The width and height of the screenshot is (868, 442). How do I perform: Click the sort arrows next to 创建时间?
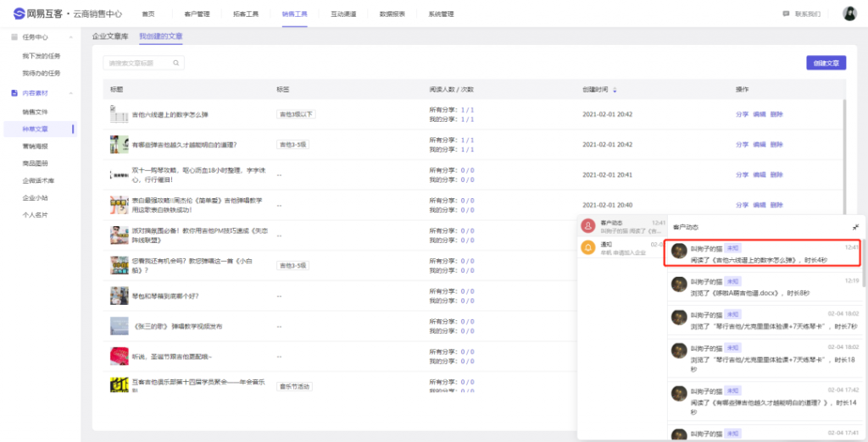click(615, 90)
